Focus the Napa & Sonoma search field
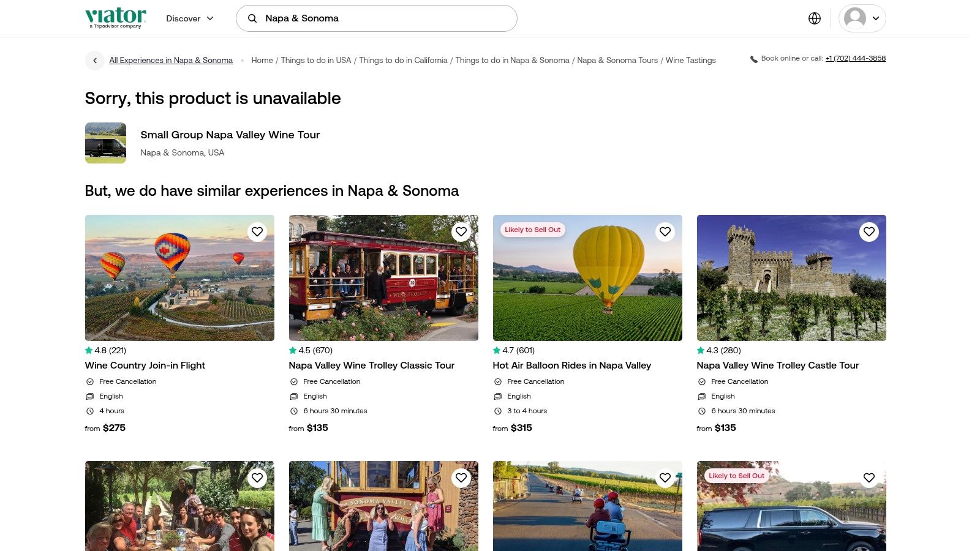 tap(377, 18)
